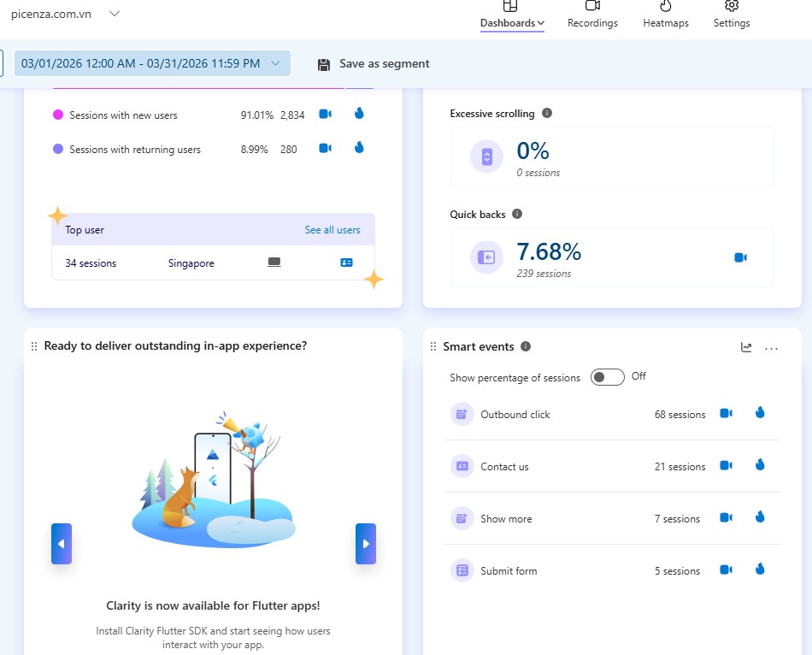View recordings for Quick backs sessions
This screenshot has width=812, height=655.
[740, 257]
